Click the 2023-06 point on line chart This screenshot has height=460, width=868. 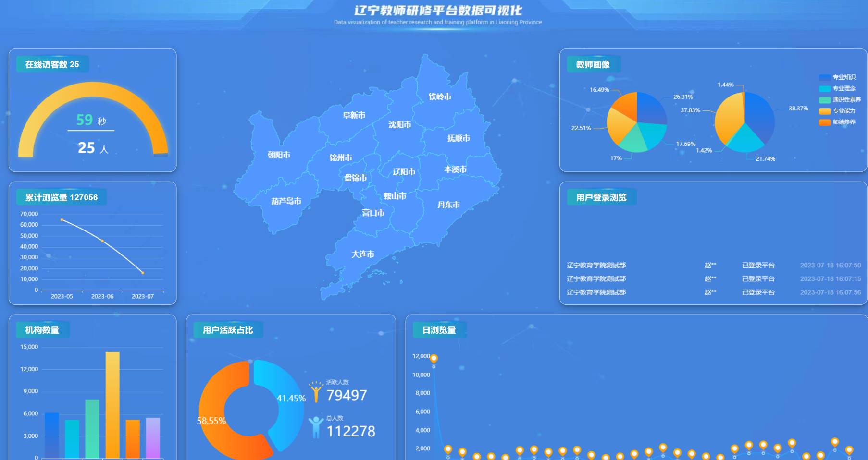[x=102, y=241]
